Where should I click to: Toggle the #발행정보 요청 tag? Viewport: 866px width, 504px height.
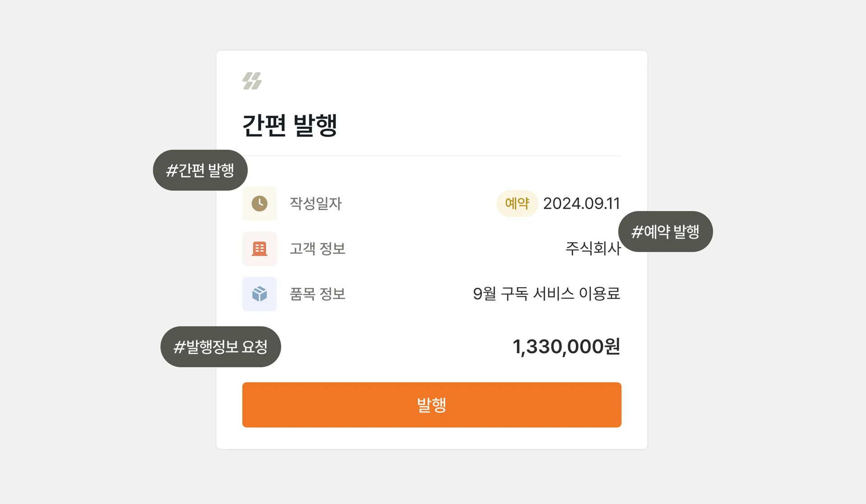point(221,347)
